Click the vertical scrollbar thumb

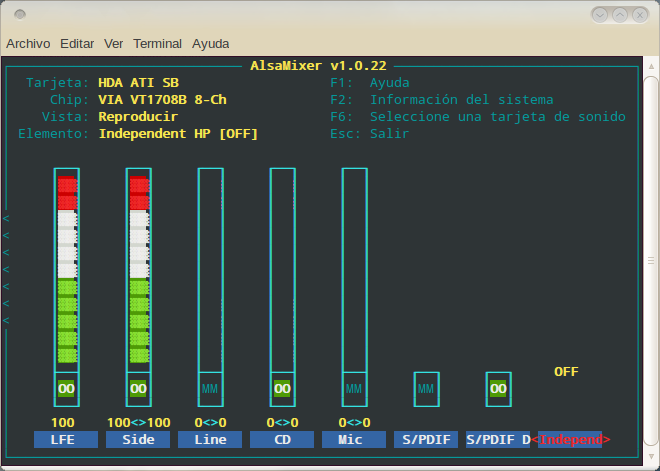click(651, 261)
